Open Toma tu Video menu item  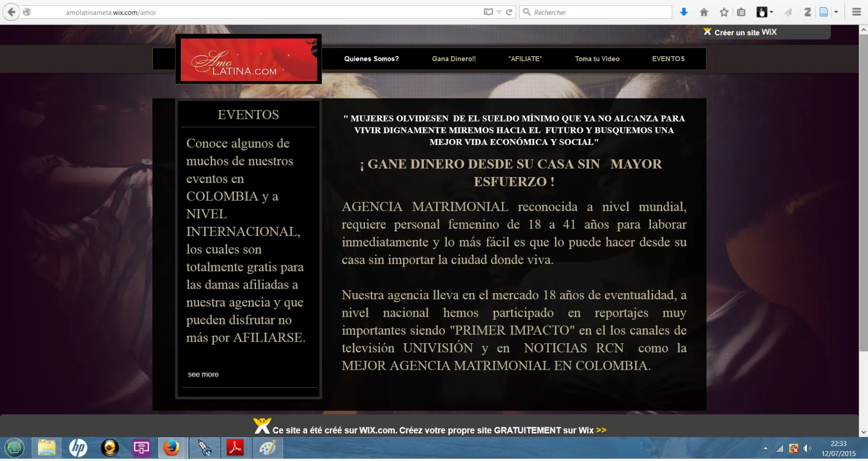pos(597,59)
